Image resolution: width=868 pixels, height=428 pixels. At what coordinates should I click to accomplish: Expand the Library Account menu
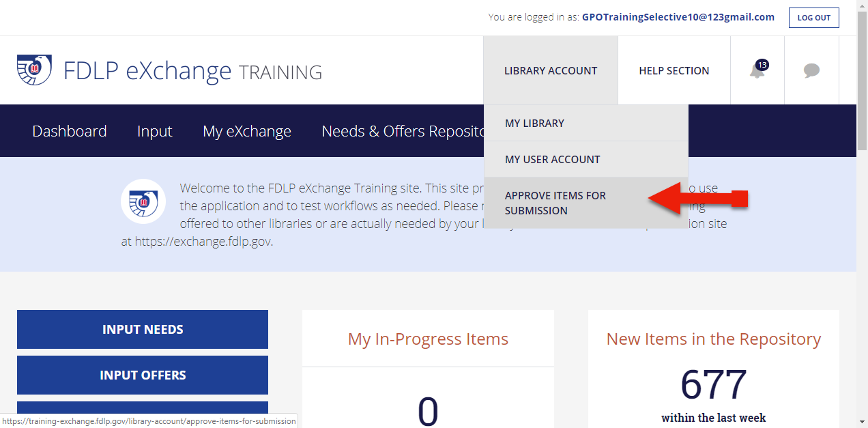(x=551, y=70)
